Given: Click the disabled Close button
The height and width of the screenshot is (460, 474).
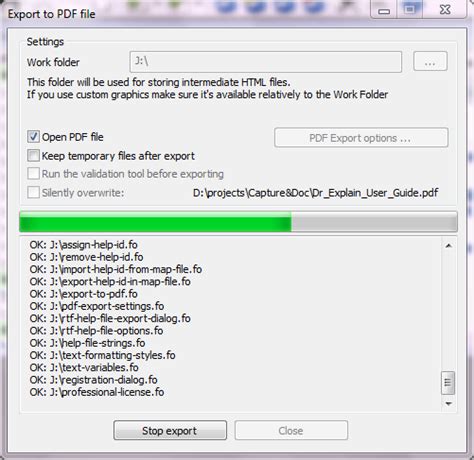Looking at the screenshot, I should point(291,430).
